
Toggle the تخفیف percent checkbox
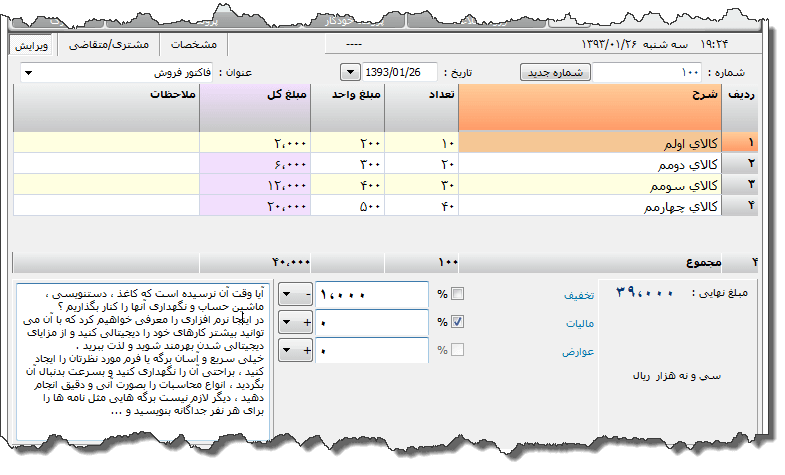(458, 294)
